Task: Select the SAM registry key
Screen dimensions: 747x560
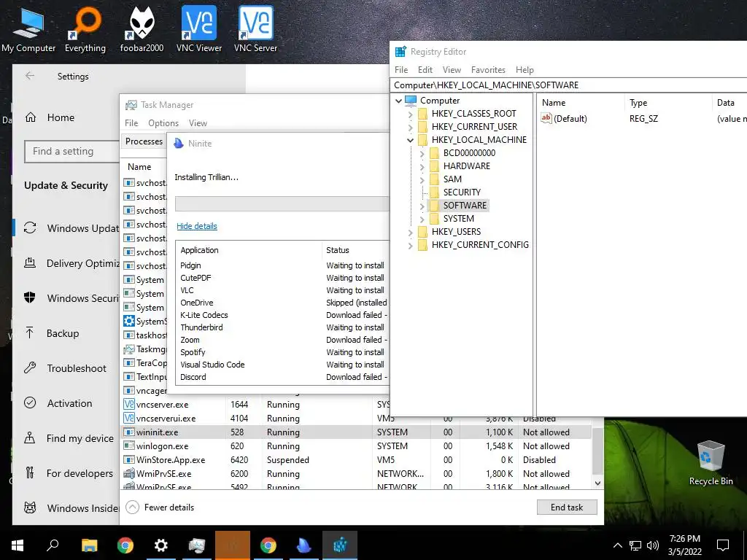Action: coord(452,179)
